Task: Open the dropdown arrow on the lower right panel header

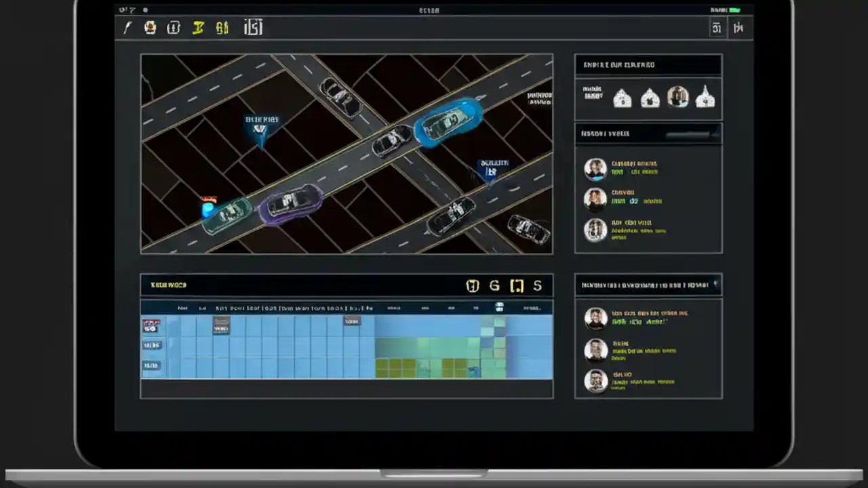Action: 716,284
